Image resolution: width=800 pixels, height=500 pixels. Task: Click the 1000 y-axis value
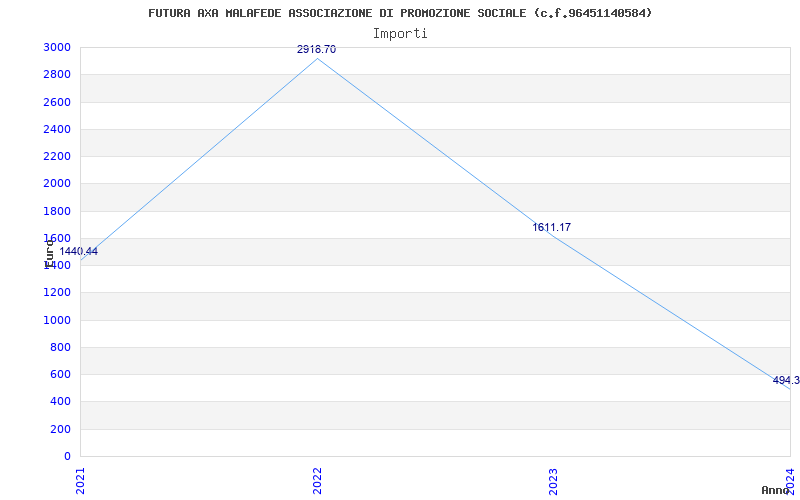coord(57,320)
